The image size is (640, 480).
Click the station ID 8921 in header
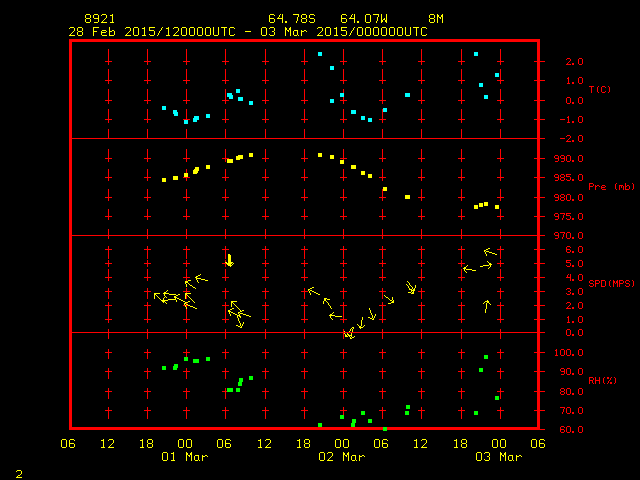[x=101, y=19]
